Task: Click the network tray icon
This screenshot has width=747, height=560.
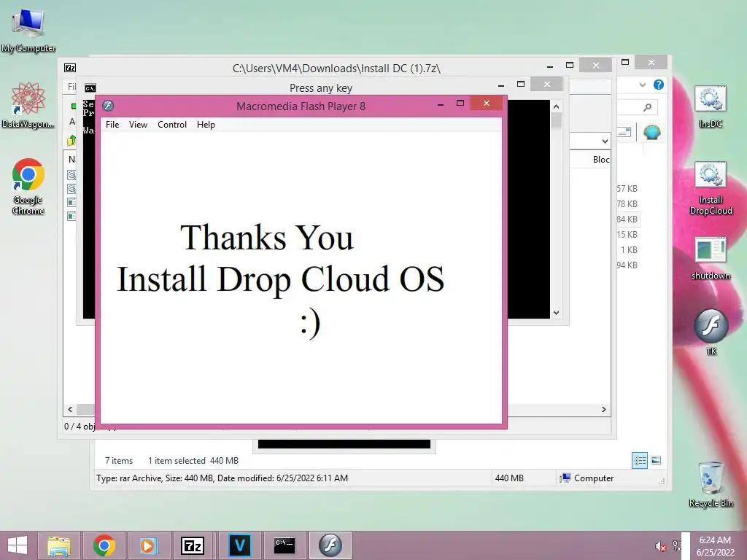Action: pos(676,546)
